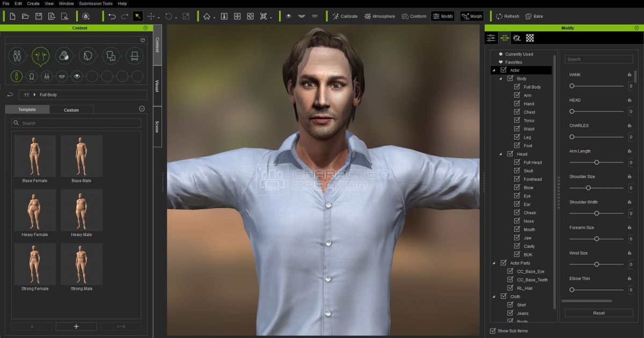This screenshot has width=644, height=338.
Task: Collapse the Head tree node
Action: pyautogui.click(x=500, y=154)
